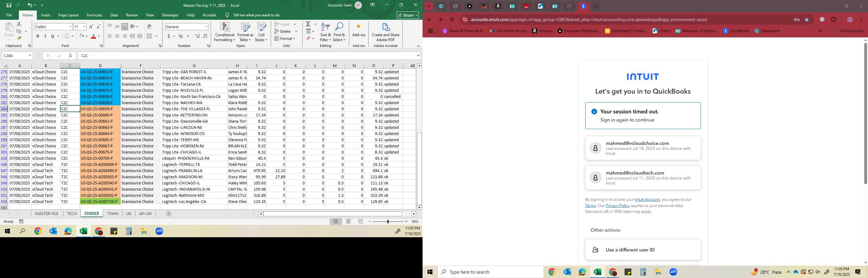Open Sort & Filter tool
This screenshot has height=278, width=868.
325,32
